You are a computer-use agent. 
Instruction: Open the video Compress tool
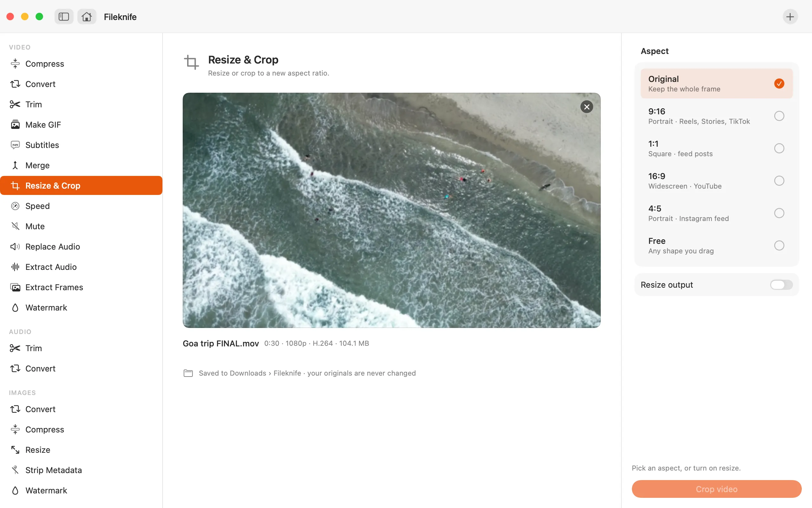pyautogui.click(x=81, y=64)
